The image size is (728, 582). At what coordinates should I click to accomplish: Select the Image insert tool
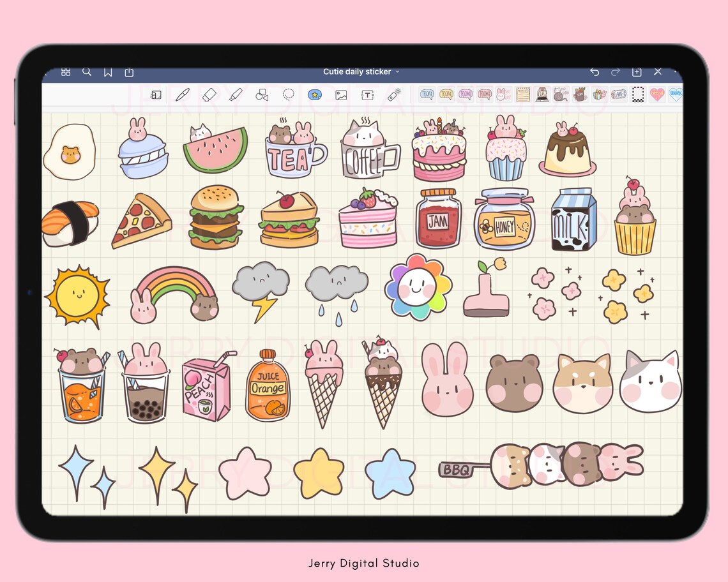(341, 95)
